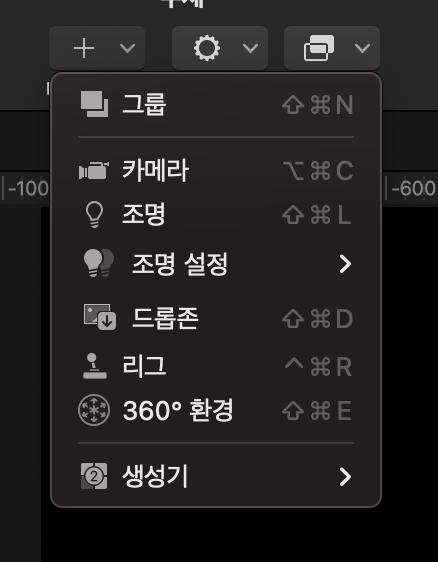Expand the arrow beside 생성기
Image resolution: width=438 pixels, height=562 pixels.
point(345,477)
